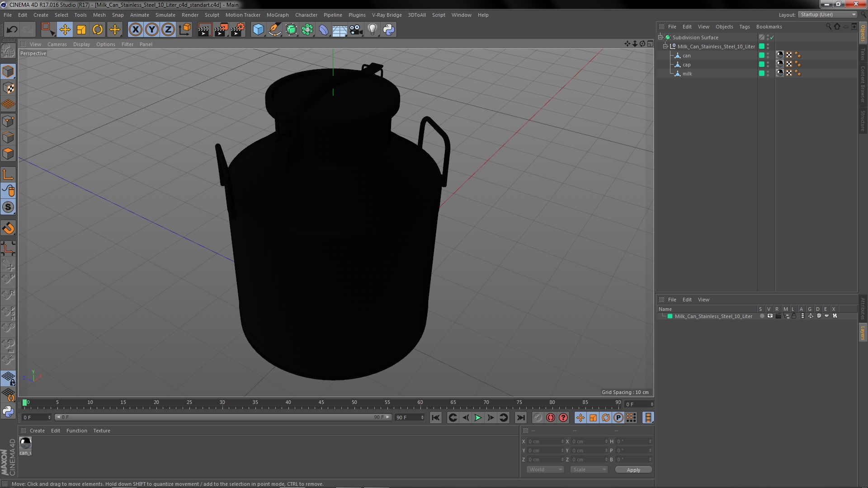Open the World coordinate system dropdown
The height and width of the screenshot is (488, 868).
(x=545, y=469)
